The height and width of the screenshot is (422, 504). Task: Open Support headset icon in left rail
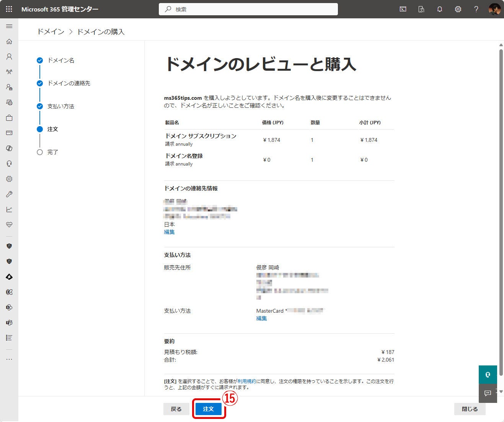tap(9, 164)
